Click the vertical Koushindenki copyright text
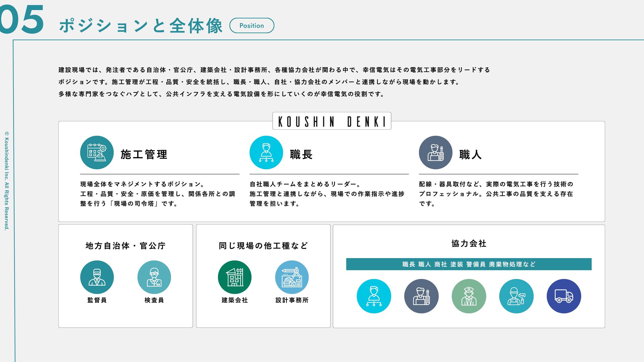The image size is (644, 362). (x=6, y=181)
